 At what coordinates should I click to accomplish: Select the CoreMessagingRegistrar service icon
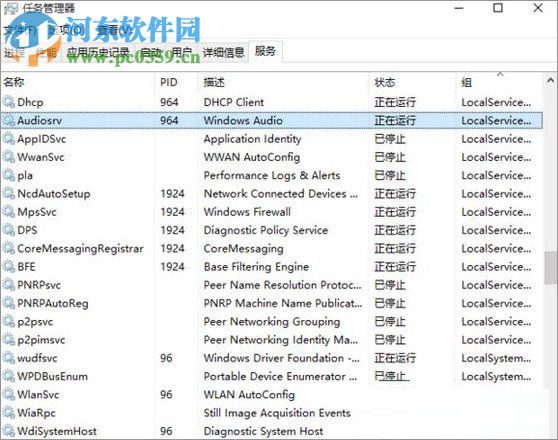(9, 248)
